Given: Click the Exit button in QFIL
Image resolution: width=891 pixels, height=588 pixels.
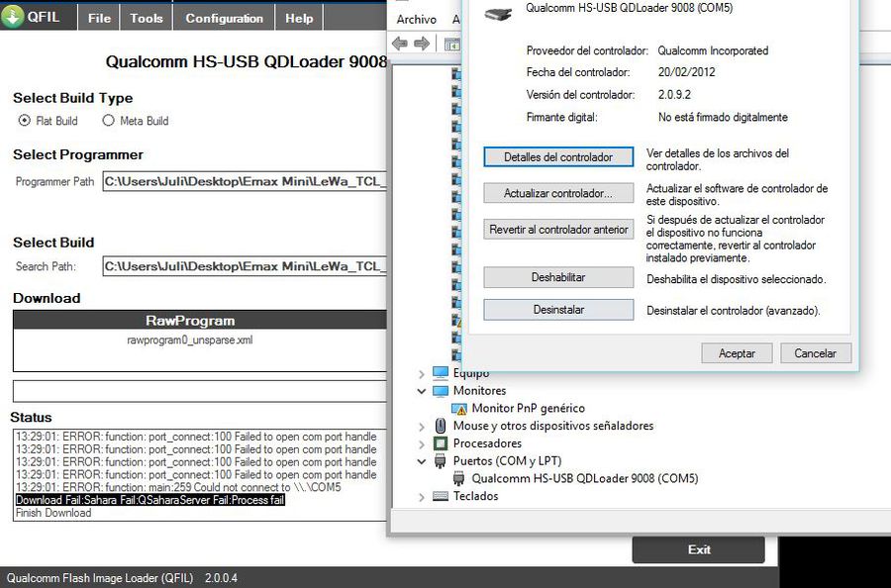Looking at the screenshot, I should click(698, 549).
